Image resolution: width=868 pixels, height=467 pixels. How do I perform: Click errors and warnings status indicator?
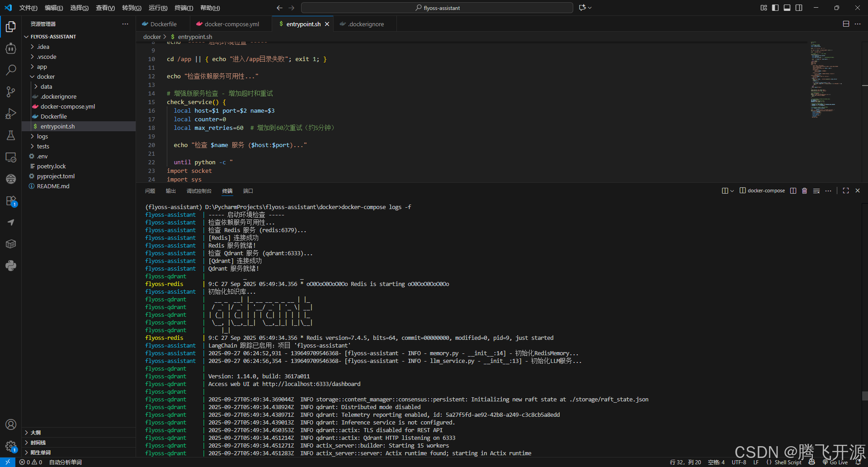(x=31, y=462)
